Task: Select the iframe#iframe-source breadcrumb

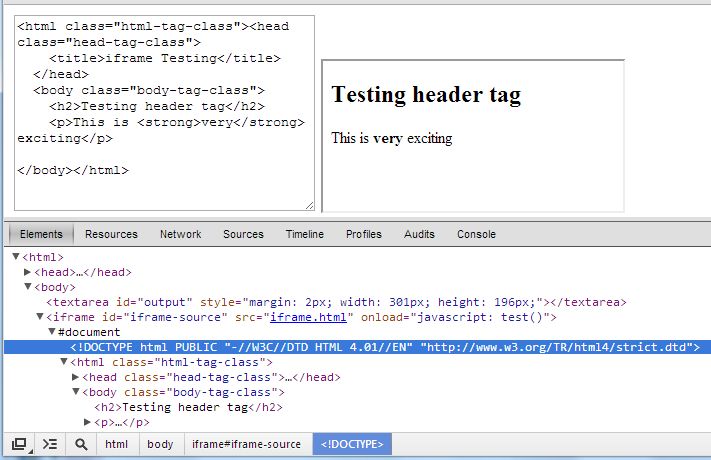Action: [246, 444]
